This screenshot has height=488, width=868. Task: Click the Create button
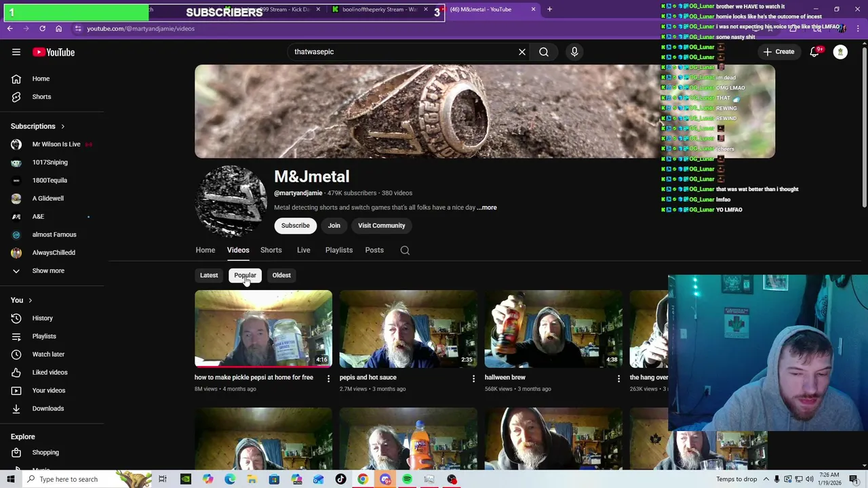pos(778,52)
